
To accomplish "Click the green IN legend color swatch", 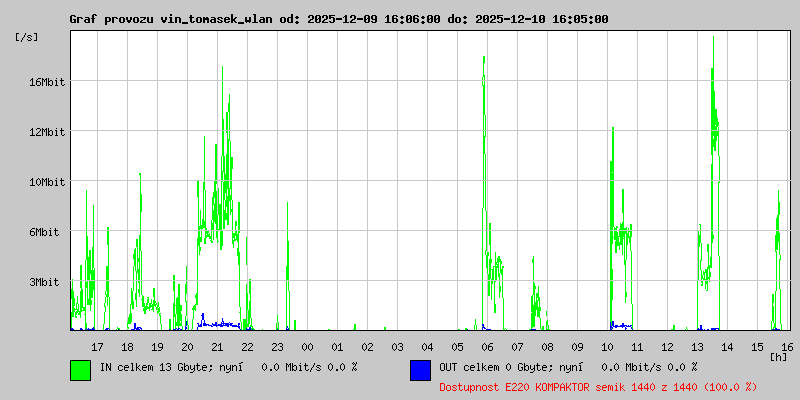I will pyautogui.click(x=81, y=370).
